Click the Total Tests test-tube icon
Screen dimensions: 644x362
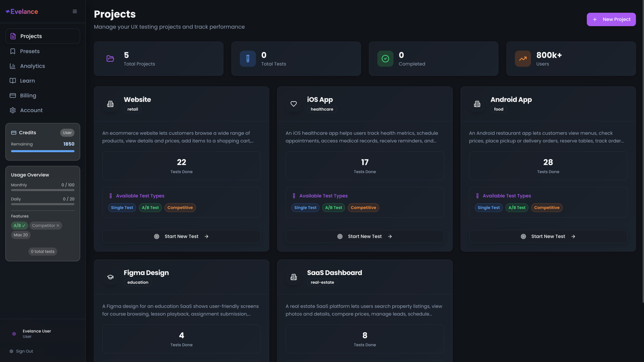coord(248,59)
